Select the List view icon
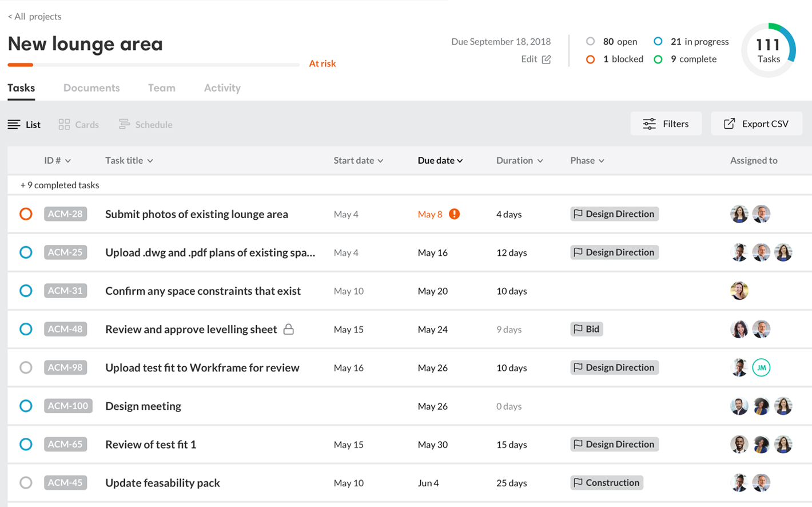The width and height of the screenshot is (812, 507). click(14, 124)
